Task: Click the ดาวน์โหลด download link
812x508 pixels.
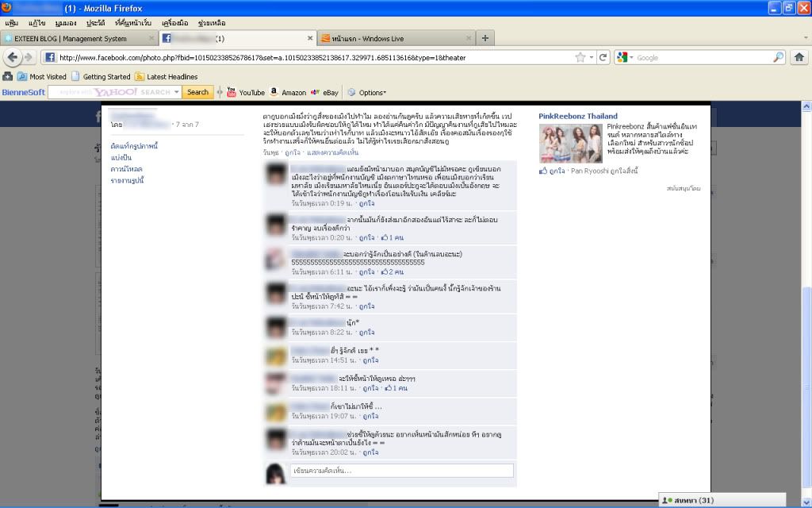Action: (x=126, y=169)
